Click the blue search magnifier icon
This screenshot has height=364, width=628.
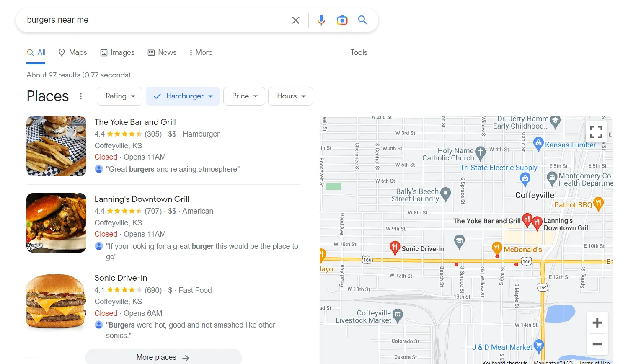[x=362, y=20]
